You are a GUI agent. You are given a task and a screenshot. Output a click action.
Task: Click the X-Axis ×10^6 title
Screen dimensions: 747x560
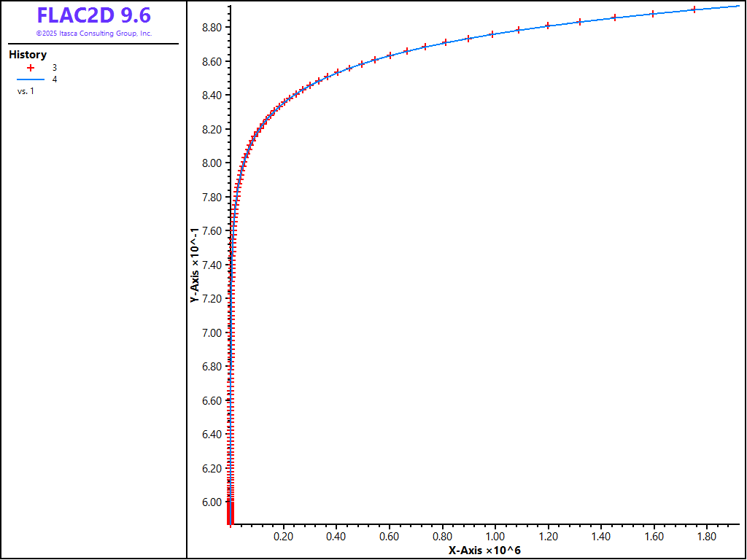point(484,550)
